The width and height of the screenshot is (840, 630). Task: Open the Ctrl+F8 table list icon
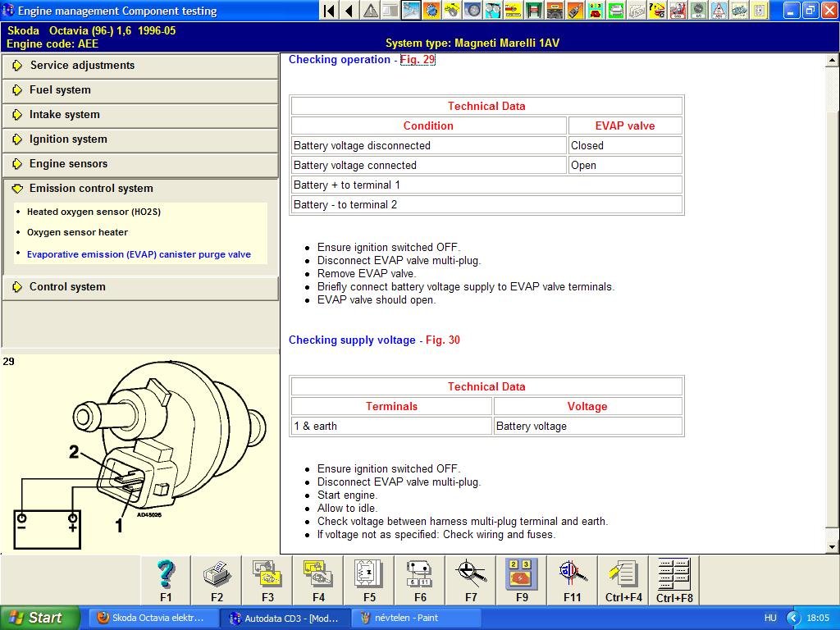pos(674,580)
